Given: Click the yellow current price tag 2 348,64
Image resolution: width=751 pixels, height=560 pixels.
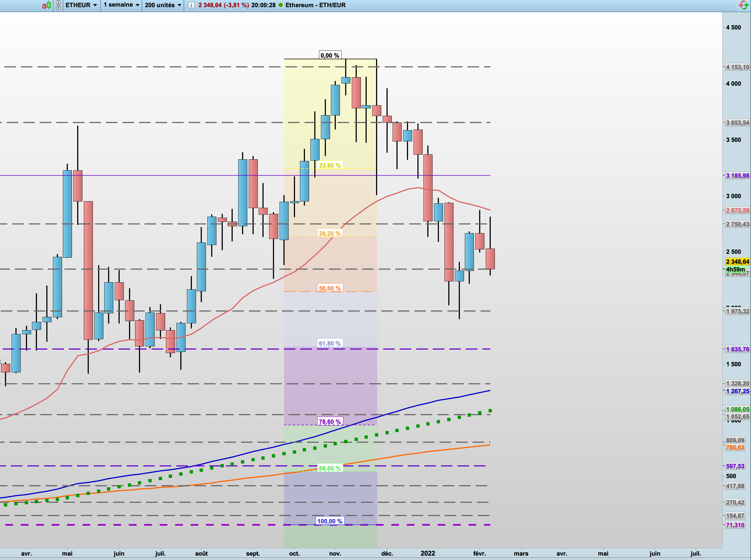Looking at the screenshot, I should 737,261.
